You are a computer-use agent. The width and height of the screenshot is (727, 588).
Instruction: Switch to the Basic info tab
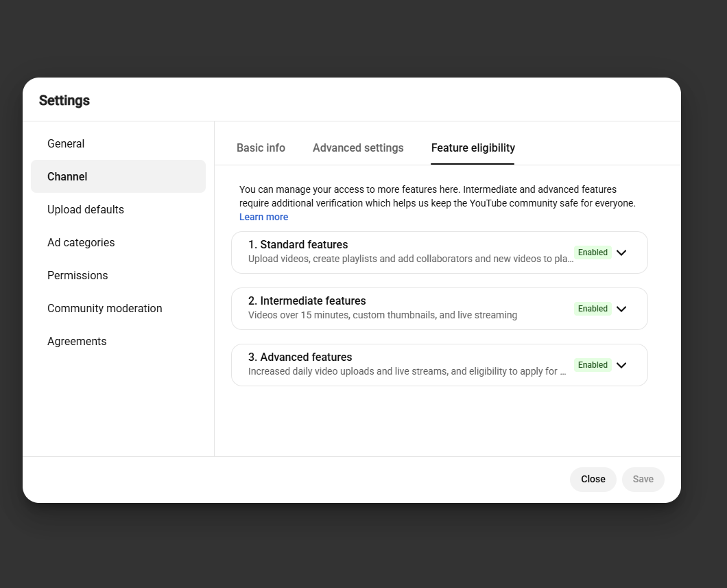tap(261, 148)
